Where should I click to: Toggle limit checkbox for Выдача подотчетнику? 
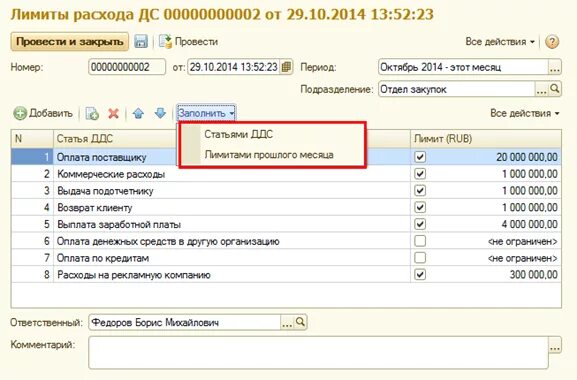(420, 191)
